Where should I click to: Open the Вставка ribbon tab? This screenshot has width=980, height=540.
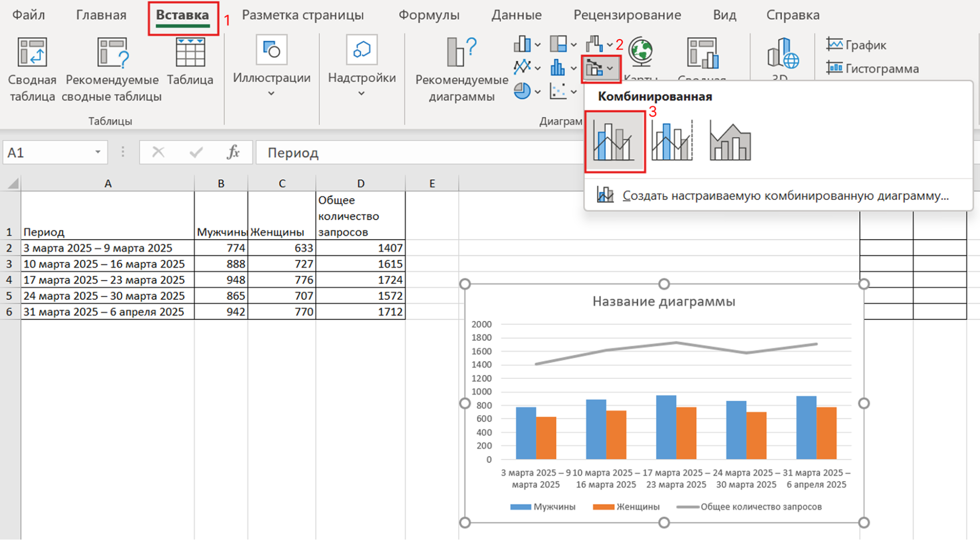[182, 15]
